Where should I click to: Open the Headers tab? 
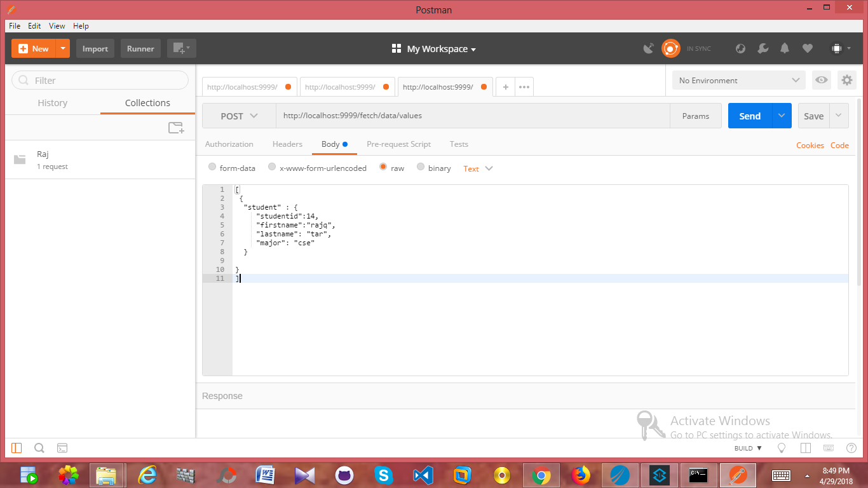[287, 144]
